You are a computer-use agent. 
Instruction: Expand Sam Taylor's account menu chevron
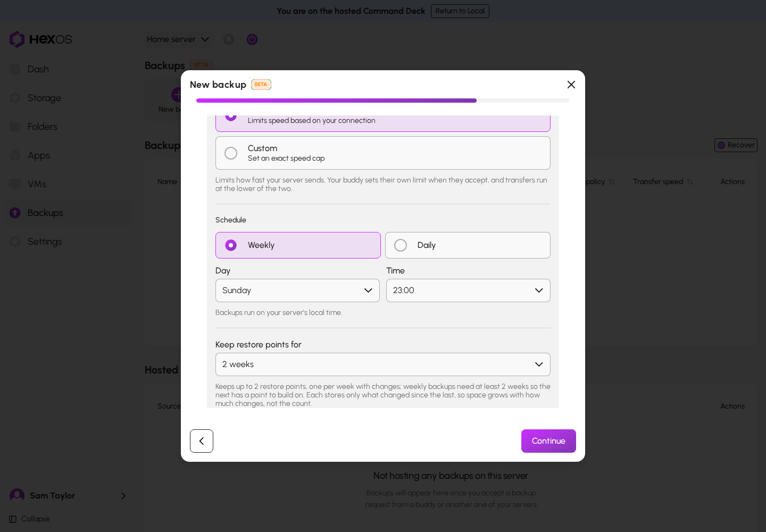(x=123, y=496)
